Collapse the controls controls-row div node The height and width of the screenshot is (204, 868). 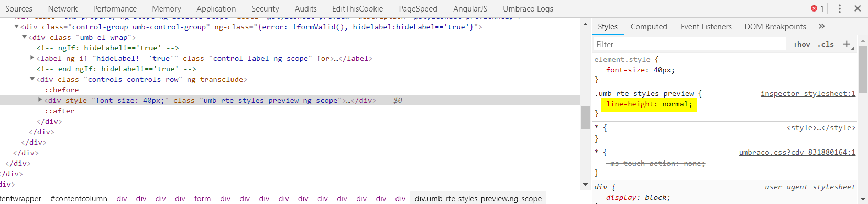tap(32, 79)
